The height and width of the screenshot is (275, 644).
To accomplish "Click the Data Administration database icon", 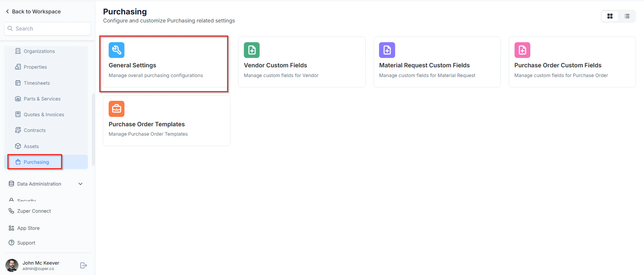I will (11, 184).
